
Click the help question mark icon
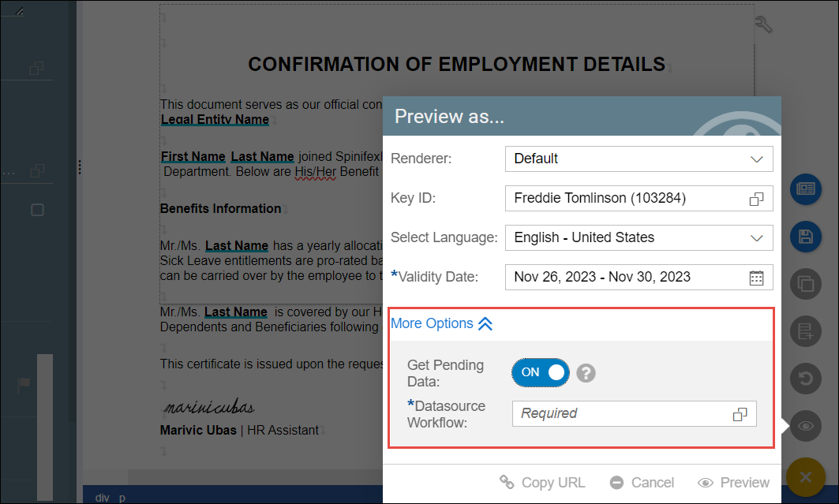[x=585, y=373]
